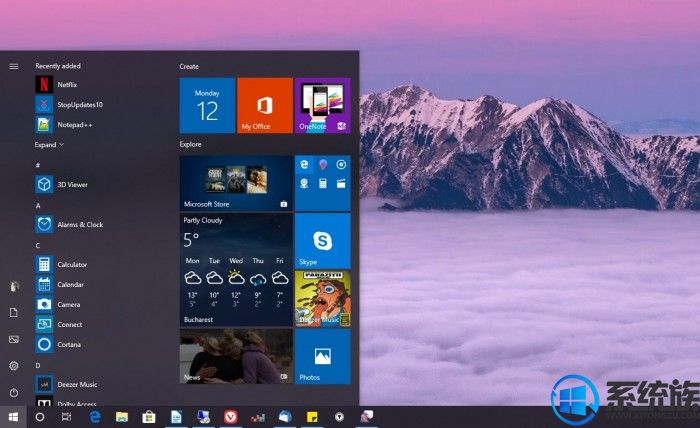Viewport: 700px width, 428px height.
Task: Expand the Recently added list
Action: coord(49,145)
